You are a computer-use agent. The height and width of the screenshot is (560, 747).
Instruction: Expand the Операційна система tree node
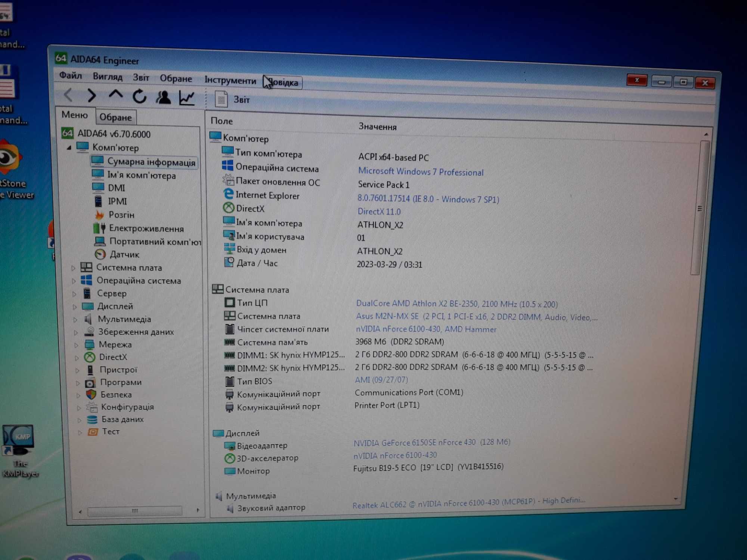click(x=74, y=281)
